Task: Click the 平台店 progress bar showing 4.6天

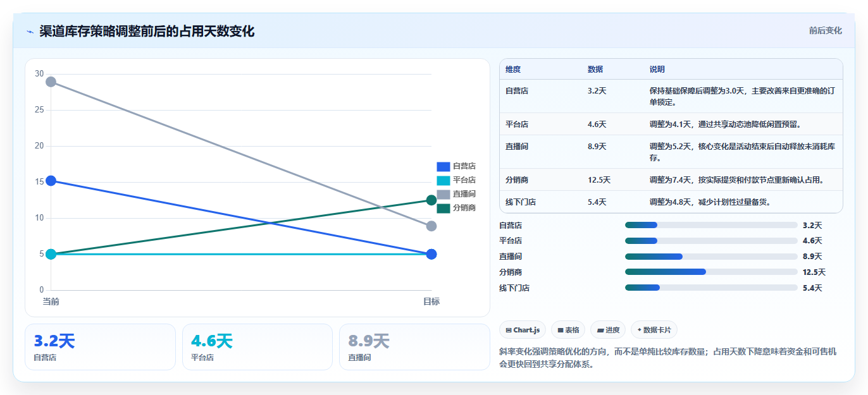Action: (711, 241)
